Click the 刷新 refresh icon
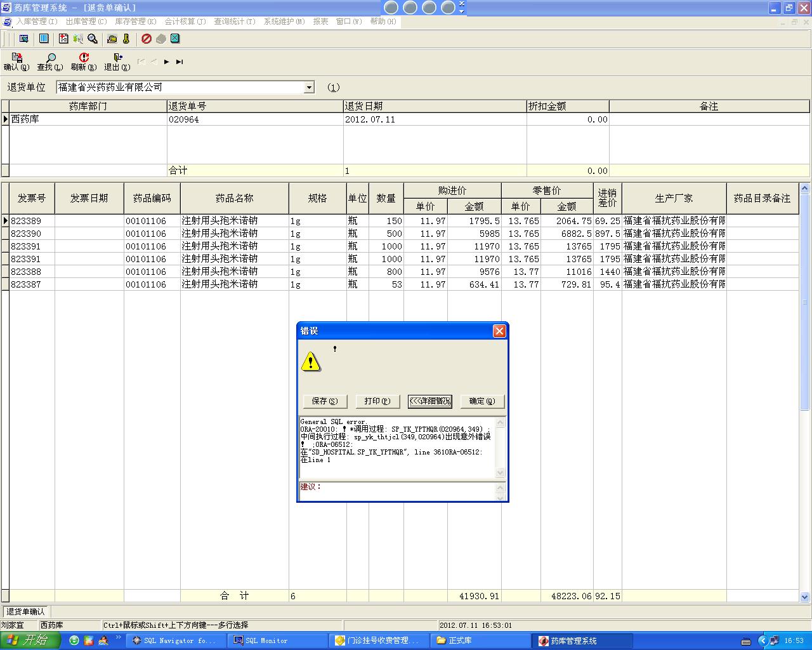The width and height of the screenshot is (812, 650). [x=84, y=62]
